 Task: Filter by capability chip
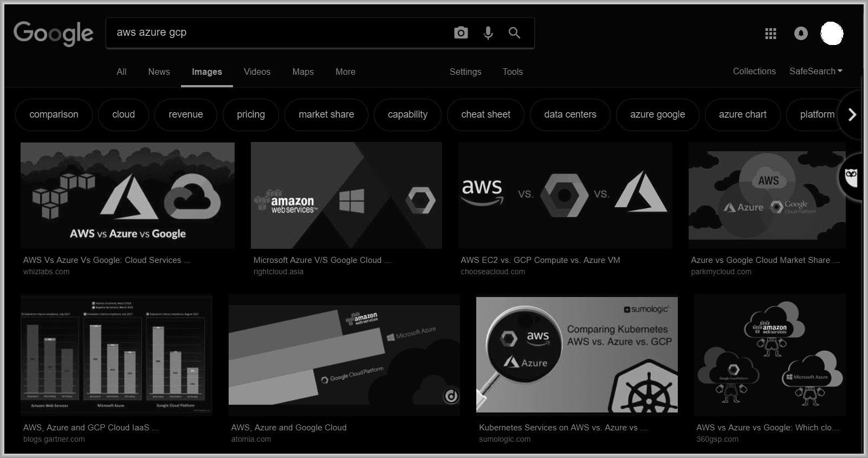pyautogui.click(x=407, y=114)
